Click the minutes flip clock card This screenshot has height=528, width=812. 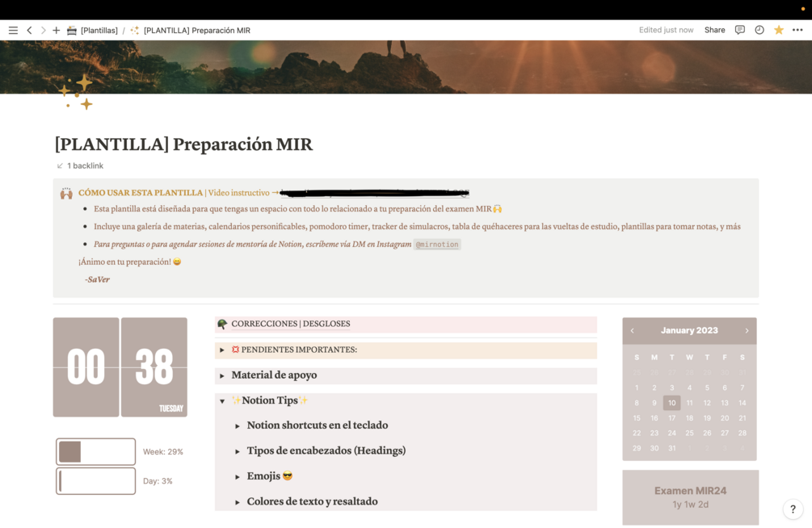click(154, 367)
